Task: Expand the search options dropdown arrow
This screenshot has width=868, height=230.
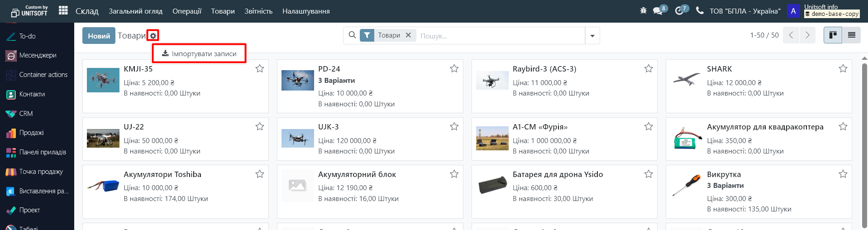Action: click(x=592, y=36)
